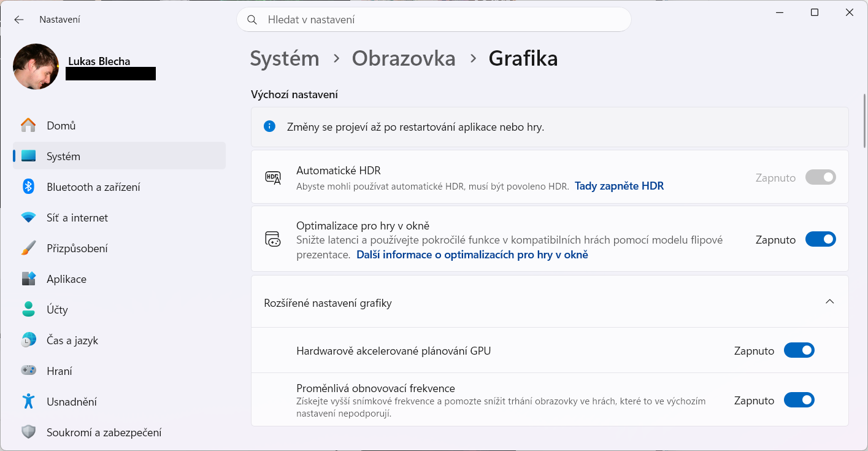This screenshot has width=868, height=451.
Task: Click the Aplikace tiles icon
Action: tap(28, 279)
